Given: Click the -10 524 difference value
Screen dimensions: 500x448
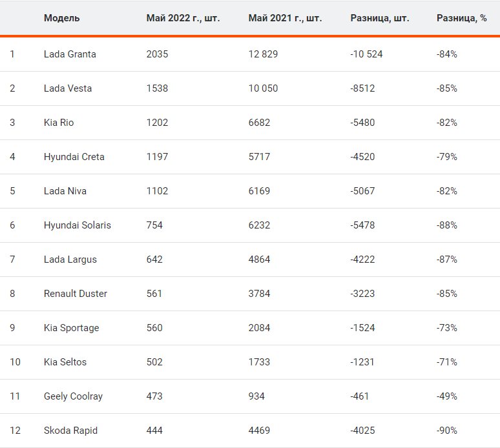Looking at the screenshot, I should coord(366,54).
